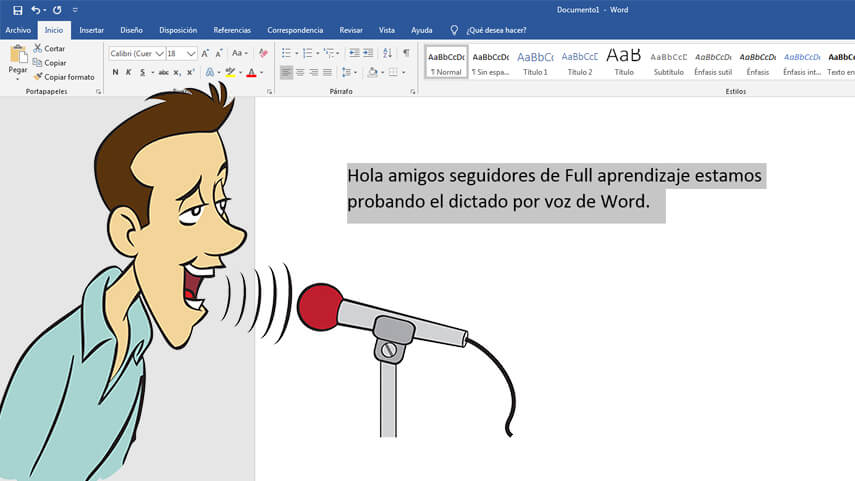Open the highlight color dropdown arrow
This screenshot has height=481, width=855.
(x=240, y=73)
